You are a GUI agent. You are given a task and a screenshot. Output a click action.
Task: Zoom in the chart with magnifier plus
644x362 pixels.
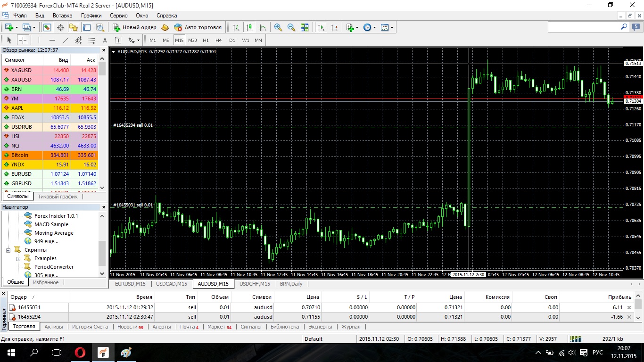click(278, 27)
